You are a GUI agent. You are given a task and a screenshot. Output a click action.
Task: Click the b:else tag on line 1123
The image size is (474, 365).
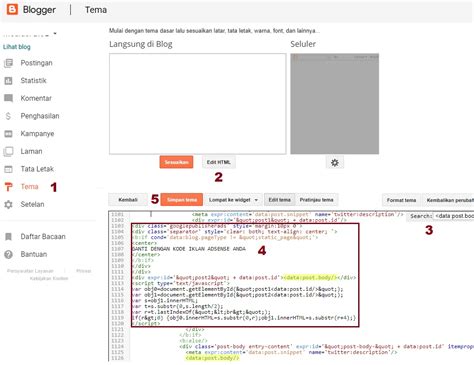[193, 341]
